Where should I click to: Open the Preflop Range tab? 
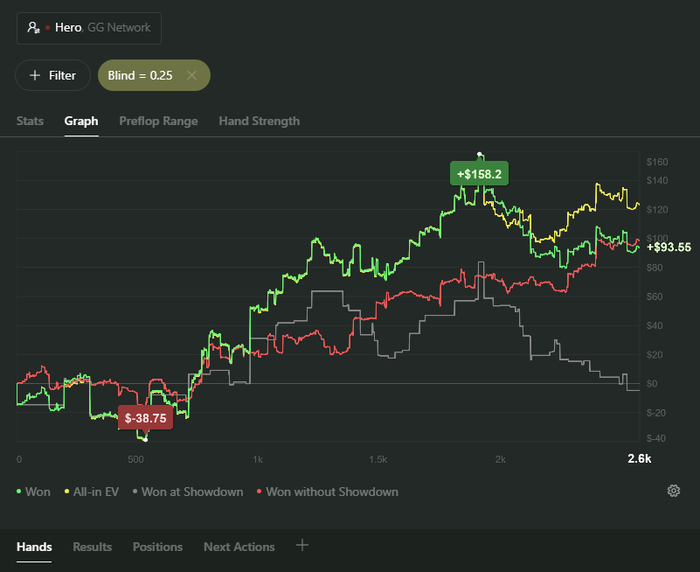click(x=158, y=121)
